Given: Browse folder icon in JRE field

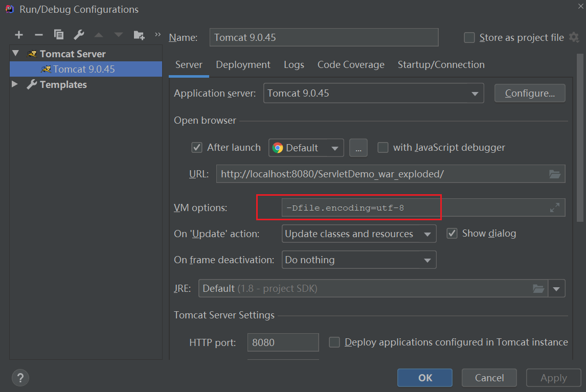Looking at the screenshot, I should (x=538, y=288).
